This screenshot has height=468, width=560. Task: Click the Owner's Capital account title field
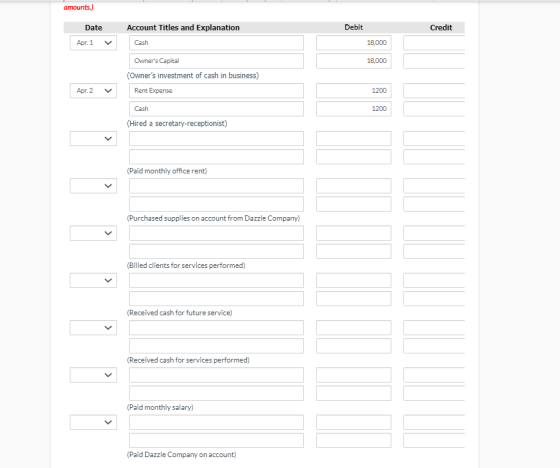pos(216,61)
